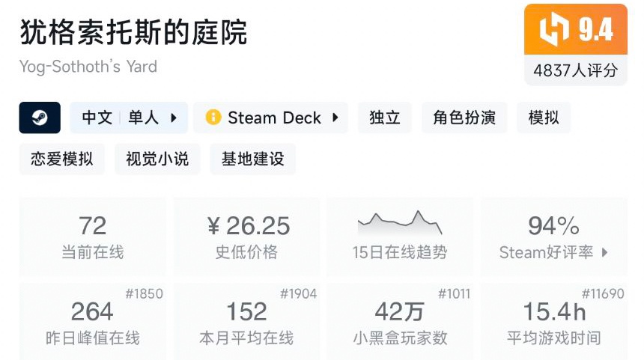Select the 角色扮演 tag

coord(464,118)
